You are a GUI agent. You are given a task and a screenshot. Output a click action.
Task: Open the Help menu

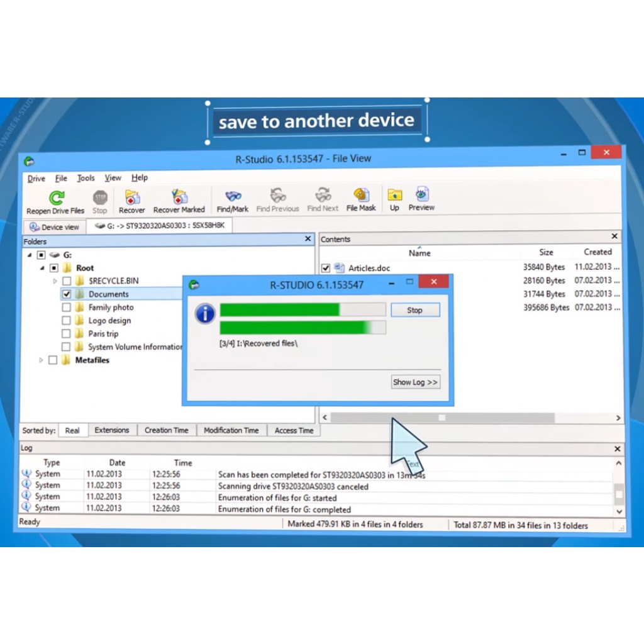click(x=140, y=177)
